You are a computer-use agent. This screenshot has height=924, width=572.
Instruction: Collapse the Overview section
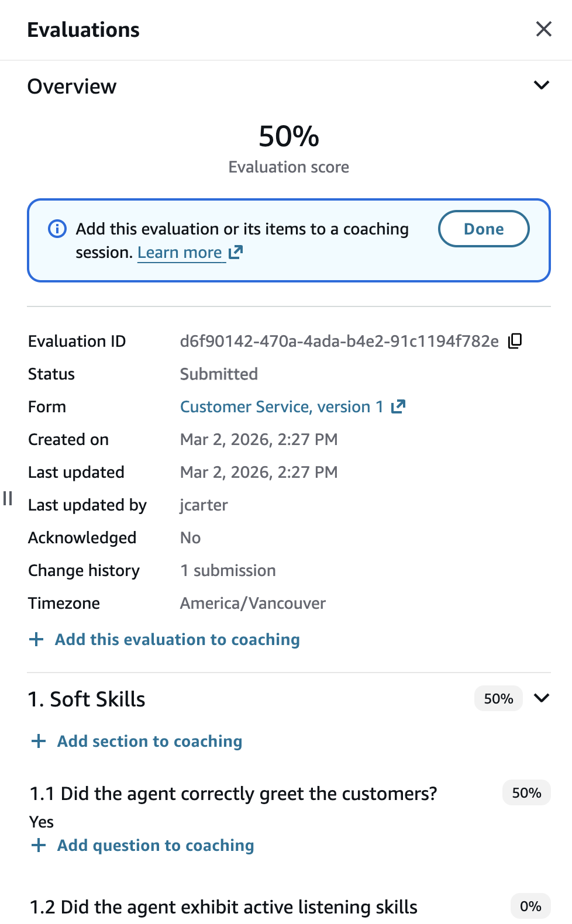[x=541, y=85]
